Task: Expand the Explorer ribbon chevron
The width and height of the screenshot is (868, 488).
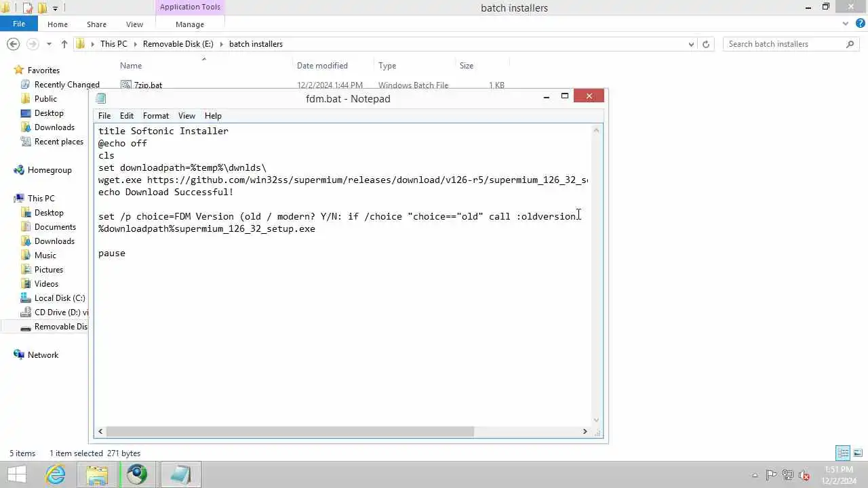Action: [846, 24]
